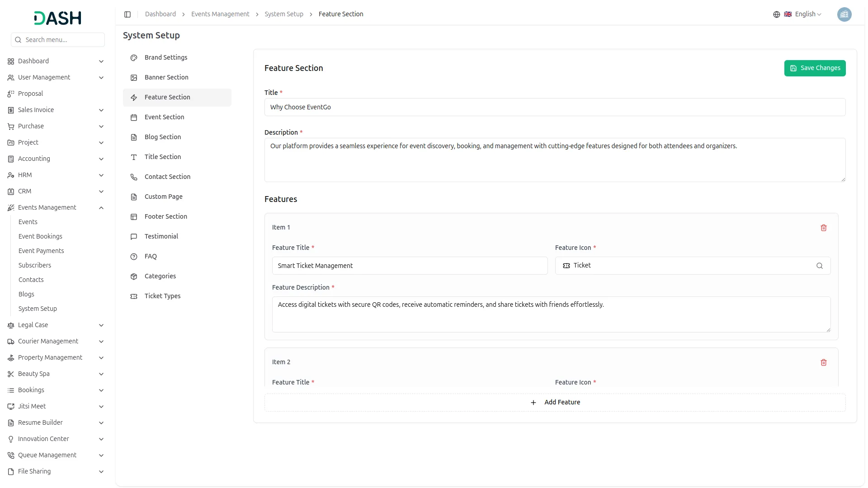This screenshot has height=488, width=868.
Task: Click search icon in Feature Icon field
Action: (x=819, y=266)
